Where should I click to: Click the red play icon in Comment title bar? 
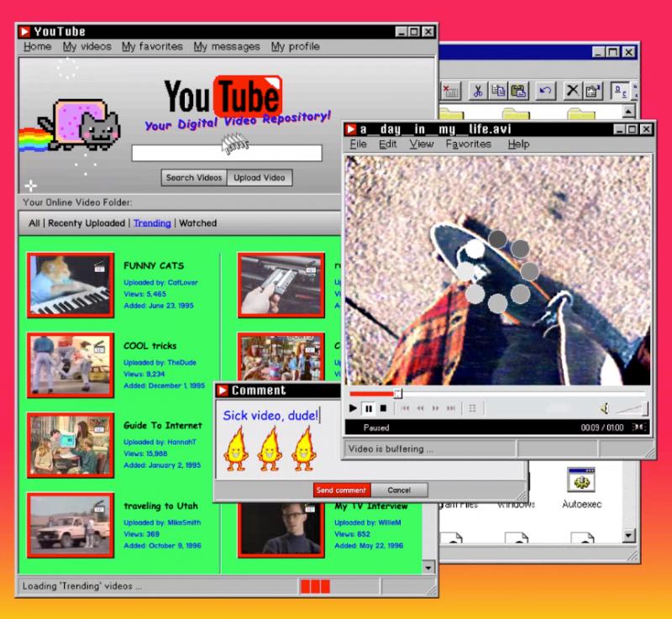tap(223, 391)
